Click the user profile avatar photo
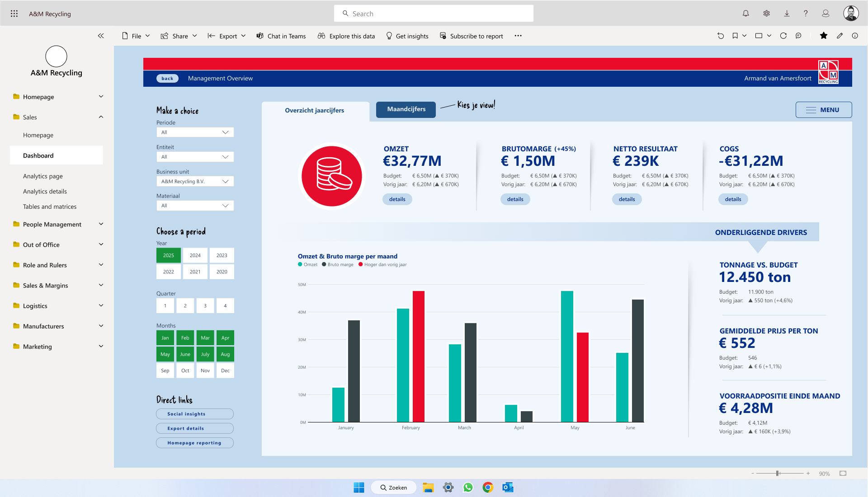Viewport: 868px width, 497px height. 851,14
